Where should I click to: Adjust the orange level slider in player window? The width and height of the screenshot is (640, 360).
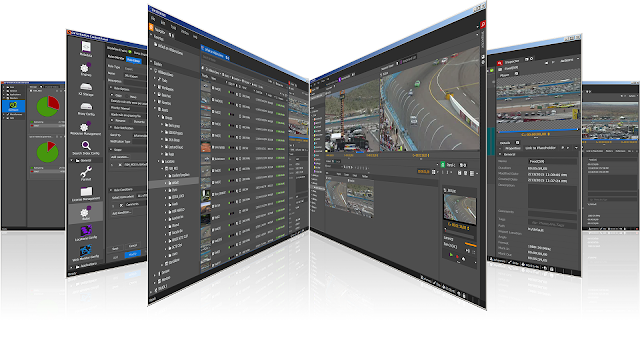click(470, 244)
